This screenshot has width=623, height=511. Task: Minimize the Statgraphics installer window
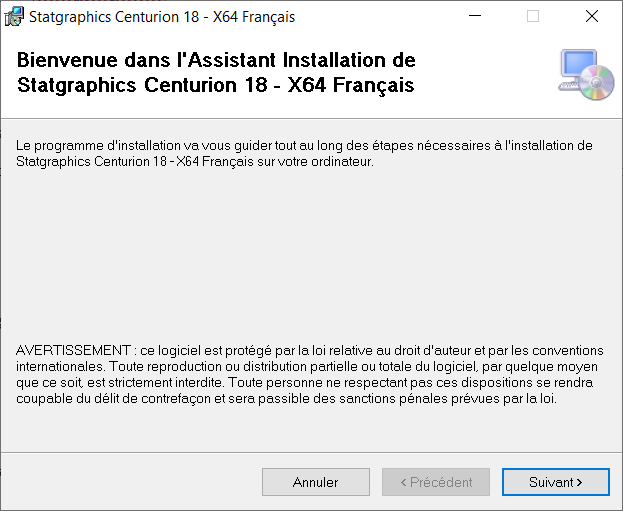point(475,16)
